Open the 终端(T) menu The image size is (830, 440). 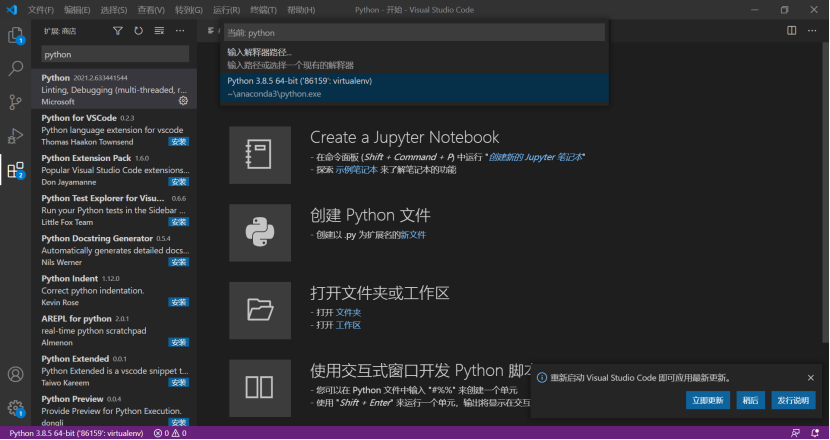click(x=263, y=10)
